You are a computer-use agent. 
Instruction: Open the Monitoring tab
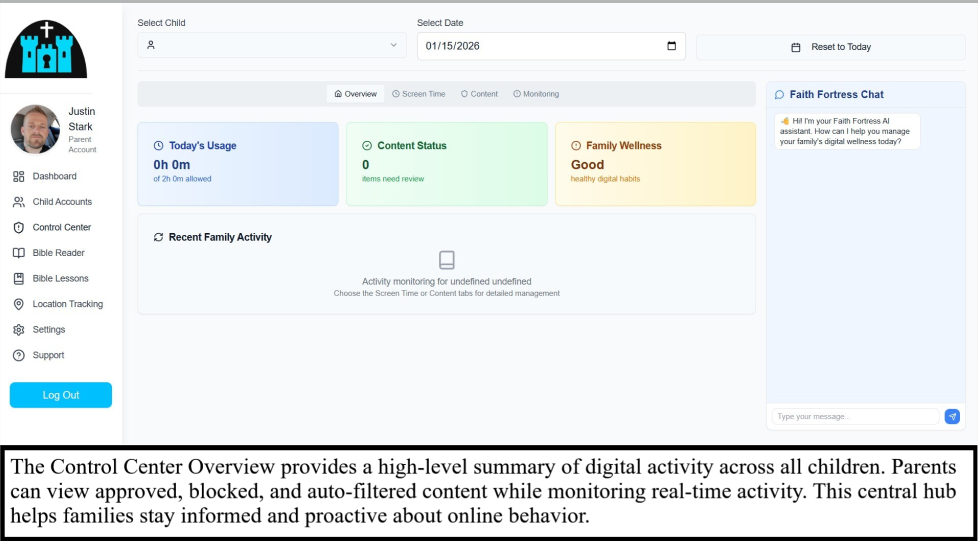(536, 94)
